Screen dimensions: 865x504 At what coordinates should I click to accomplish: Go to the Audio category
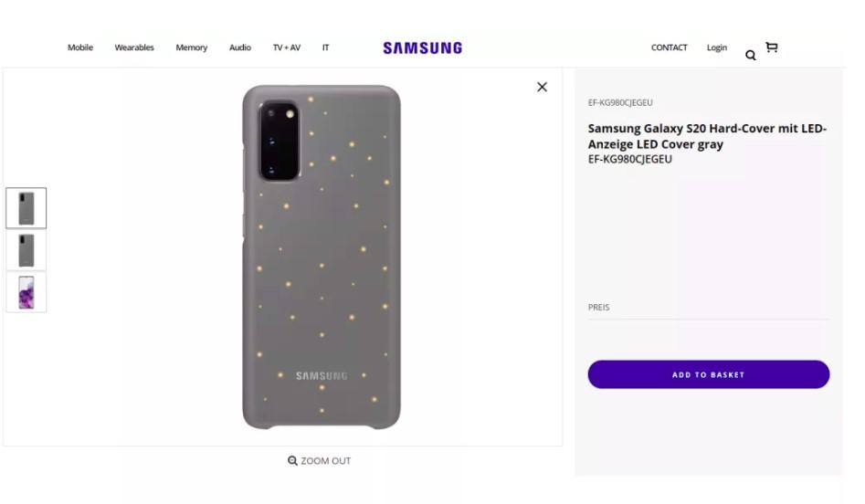[240, 47]
